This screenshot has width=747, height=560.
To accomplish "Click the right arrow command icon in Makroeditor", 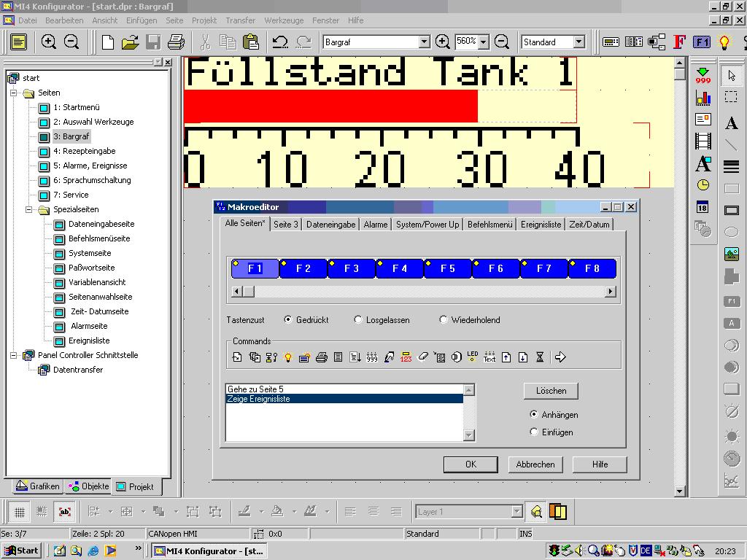I will pyautogui.click(x=560, y=357).
